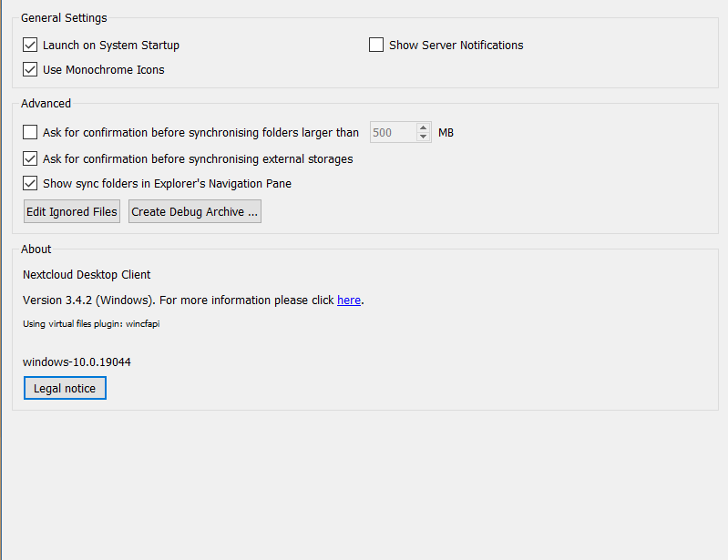This screenshot has width=728, height=560.
Task: Click the 'General Settings' group title
Action: pyautogui.click(x=64, y=17)
